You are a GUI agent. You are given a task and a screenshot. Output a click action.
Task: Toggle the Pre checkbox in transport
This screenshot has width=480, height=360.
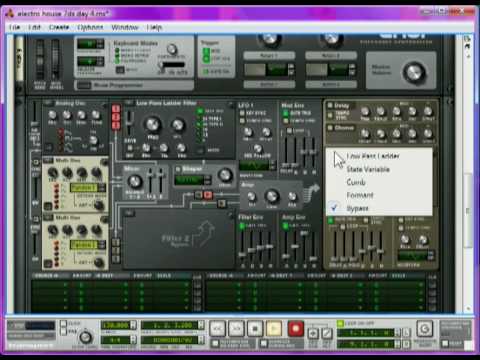[x=63, y=331]
